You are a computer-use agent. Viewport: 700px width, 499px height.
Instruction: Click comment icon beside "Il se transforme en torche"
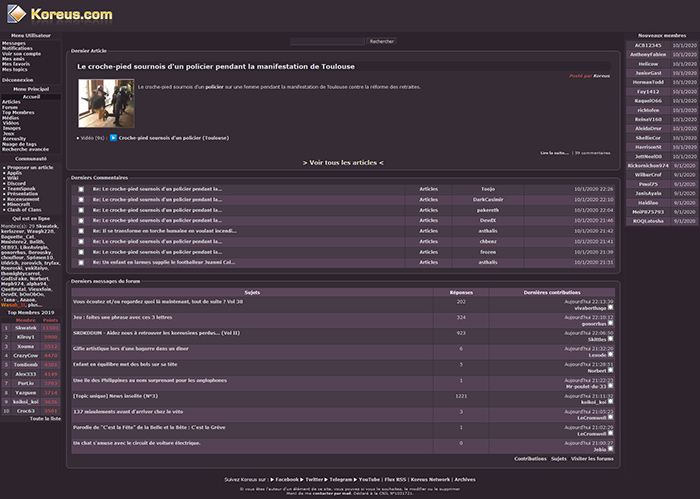pyautogui.click(x=81, y=230)
